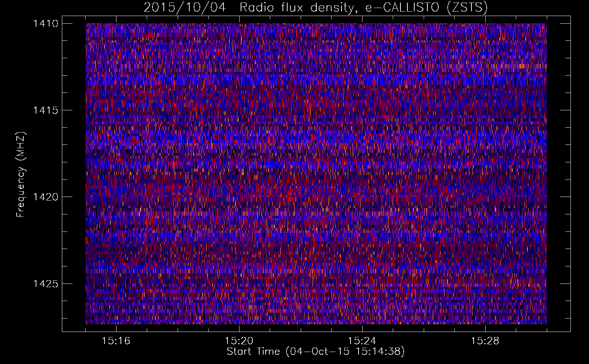
Task: Select the 1420 frequency tick label
Action: pos(46,197)
